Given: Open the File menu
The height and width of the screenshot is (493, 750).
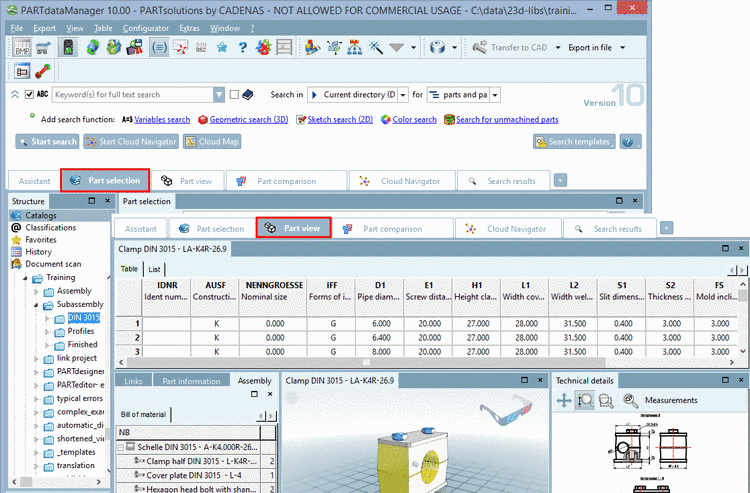Looking at the screenshot, I should 17,28.
